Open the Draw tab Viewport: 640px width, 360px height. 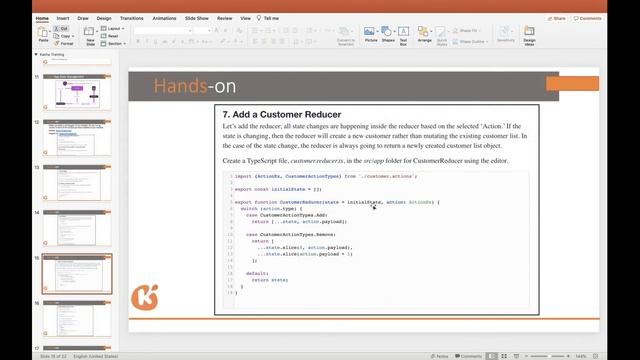[x=83, y=18]
